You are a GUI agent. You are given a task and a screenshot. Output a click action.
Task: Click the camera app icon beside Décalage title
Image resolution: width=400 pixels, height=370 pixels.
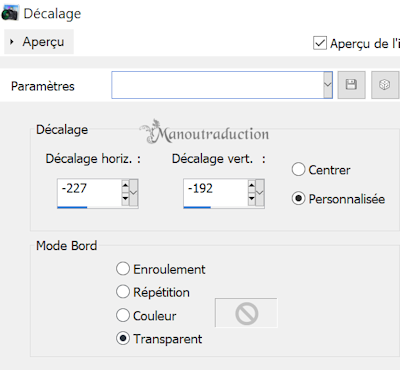pyautogui.click(x=10, y=14)
